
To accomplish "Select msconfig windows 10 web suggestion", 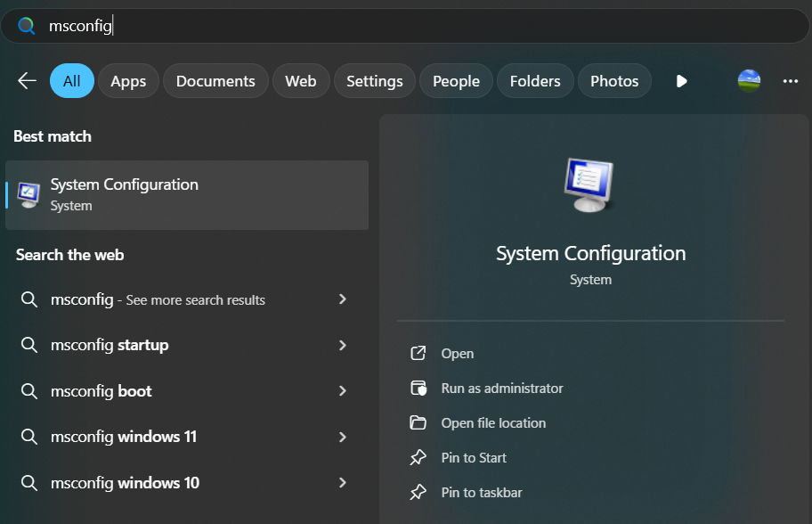I will coord(125,483).
